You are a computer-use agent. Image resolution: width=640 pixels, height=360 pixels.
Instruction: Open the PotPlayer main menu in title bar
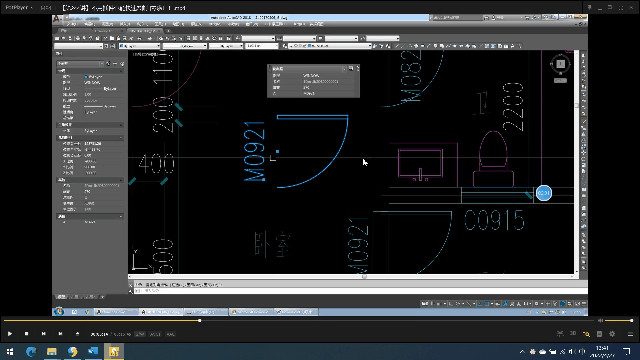tap(19, 8)
